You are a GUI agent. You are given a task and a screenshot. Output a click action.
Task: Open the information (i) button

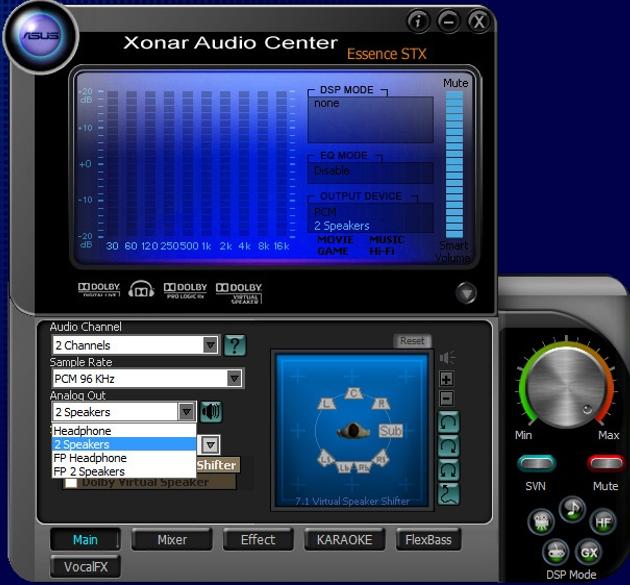point(418,21)
